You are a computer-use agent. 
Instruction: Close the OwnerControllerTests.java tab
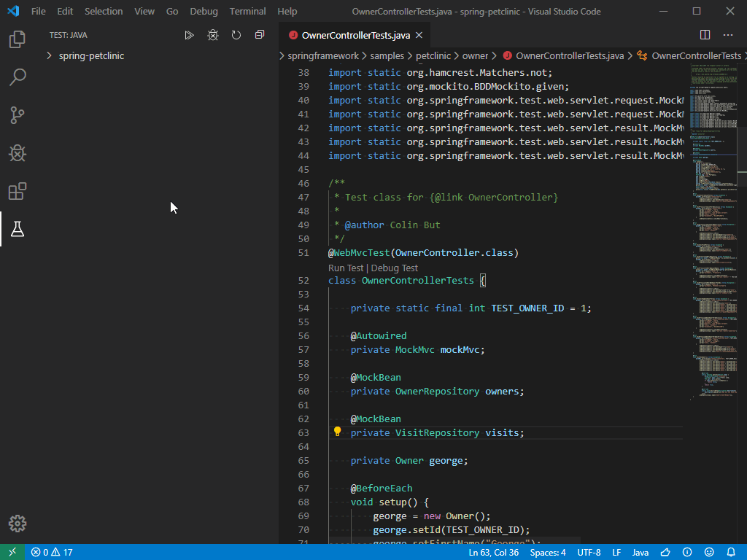pyautogui.click(x=419, y=35)
